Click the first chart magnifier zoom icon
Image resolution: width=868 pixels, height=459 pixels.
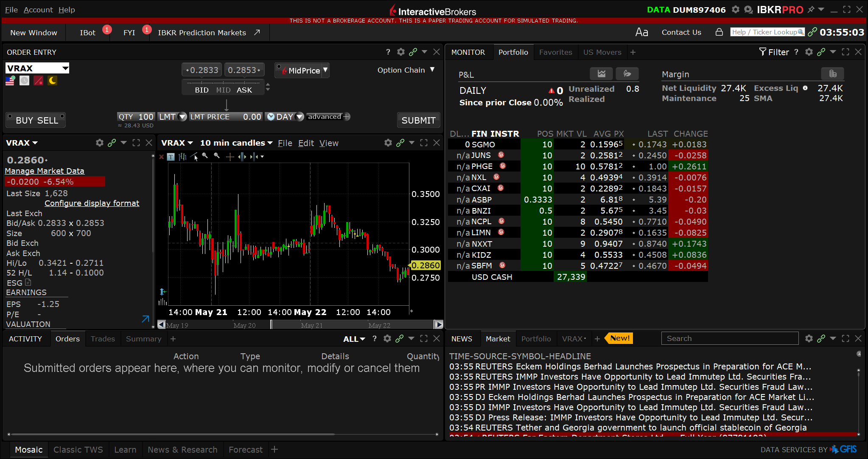(205, 156)
